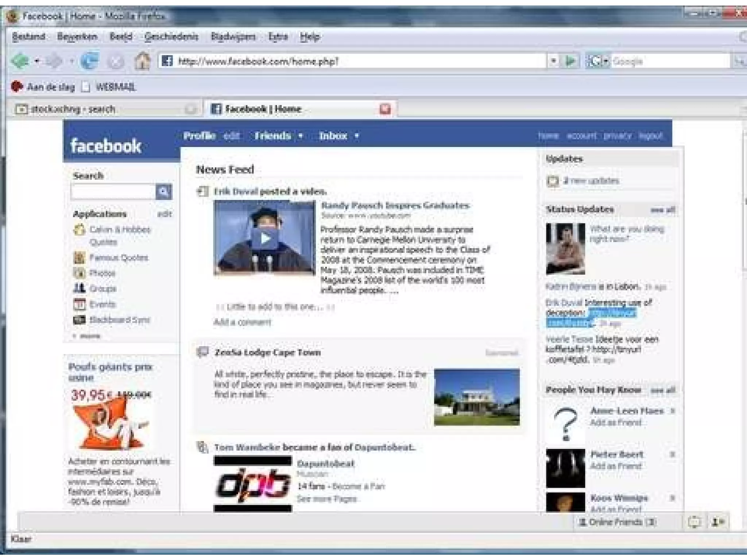Click the Firefox back arrow button
The width and height of the screenshot is (747, 560).
pos(20,61)
